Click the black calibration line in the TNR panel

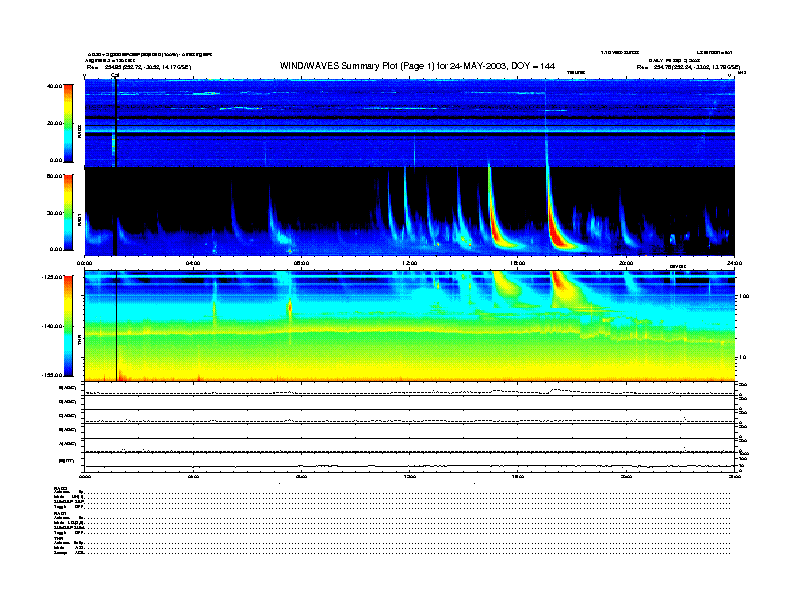point(117,326)
